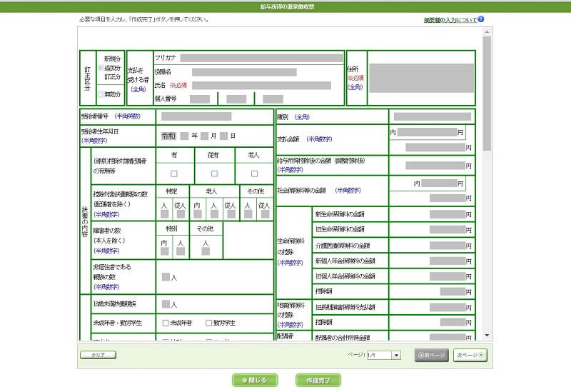The image size is (571, 392).
Task: Check the 老人 spouse checkbox
Action: point(254,174)
